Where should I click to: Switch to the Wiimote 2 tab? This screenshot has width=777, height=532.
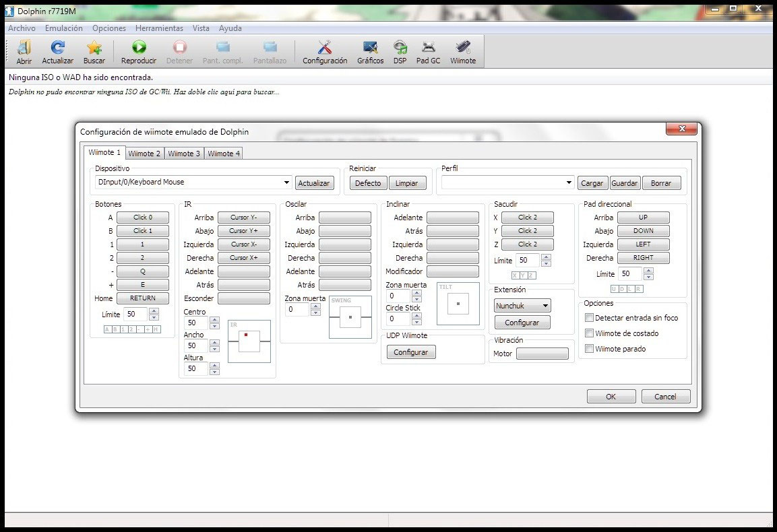point(144,154)
